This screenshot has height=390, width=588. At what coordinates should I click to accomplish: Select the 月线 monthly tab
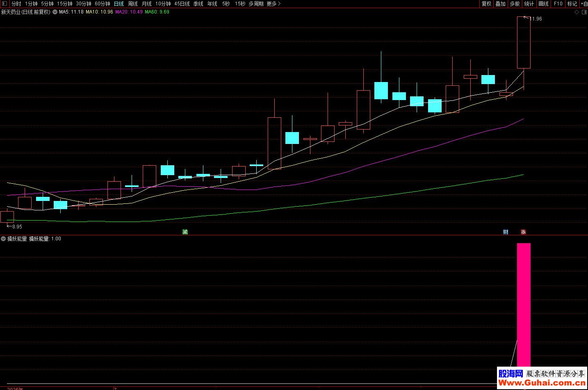[147, 4]
